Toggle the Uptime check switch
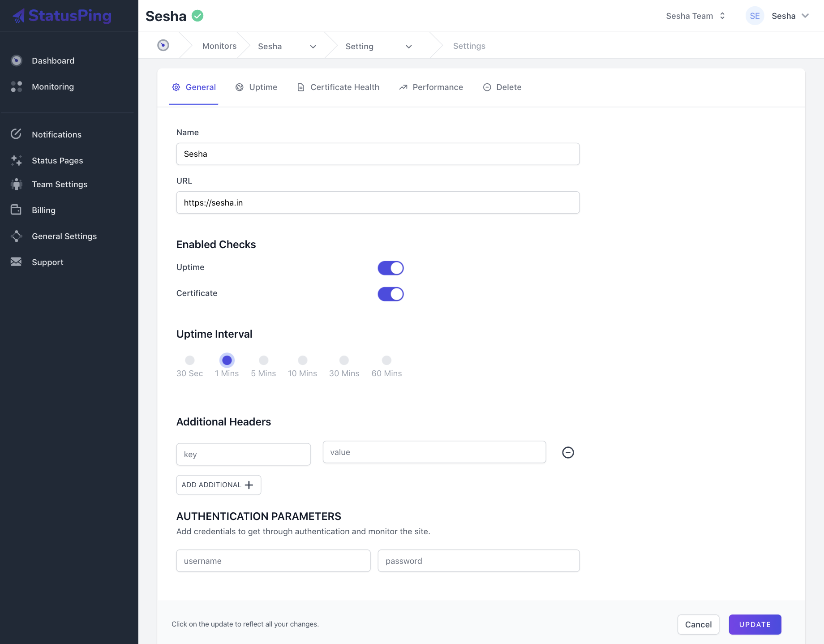The width and height of the screenshot is (824, 644). [x=391, y=268]
